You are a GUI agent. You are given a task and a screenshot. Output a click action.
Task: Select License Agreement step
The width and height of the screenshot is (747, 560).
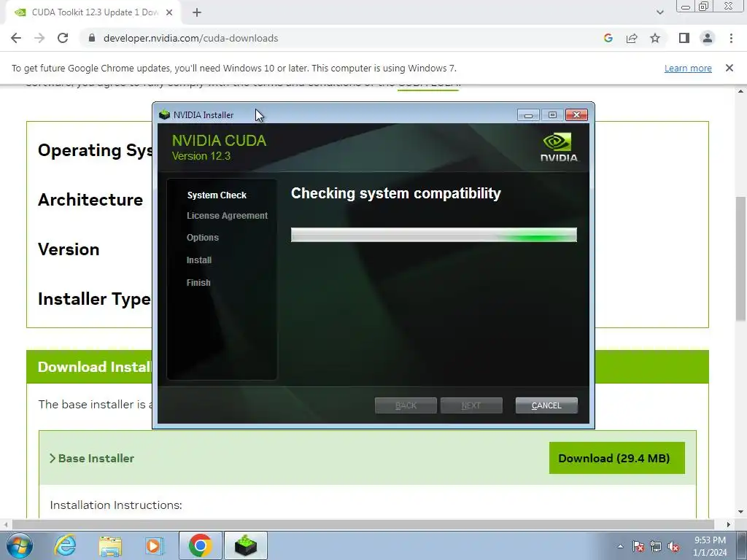[228, 216]
